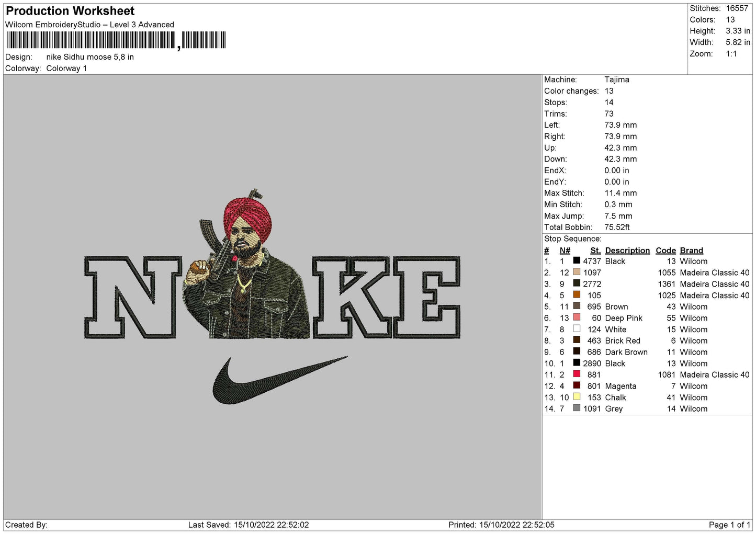Click the black swatch in stop 10

577,363
